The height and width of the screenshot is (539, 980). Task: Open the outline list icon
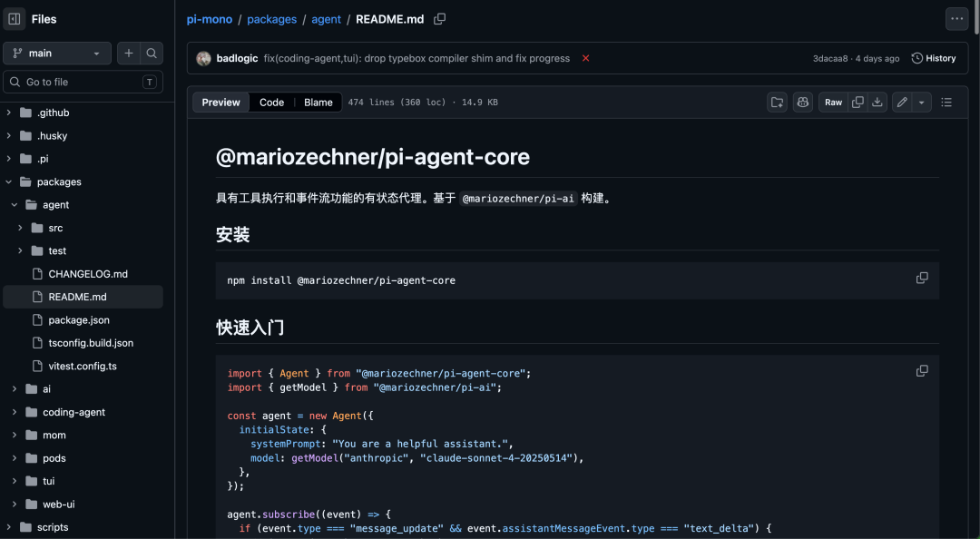[x=946, y=103]
